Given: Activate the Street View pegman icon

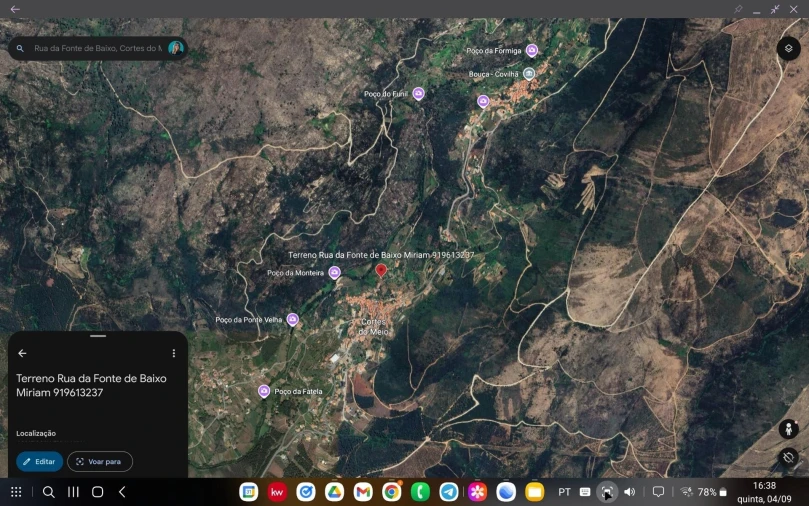Looking at the screenshot, I should [x=788, y=429].
